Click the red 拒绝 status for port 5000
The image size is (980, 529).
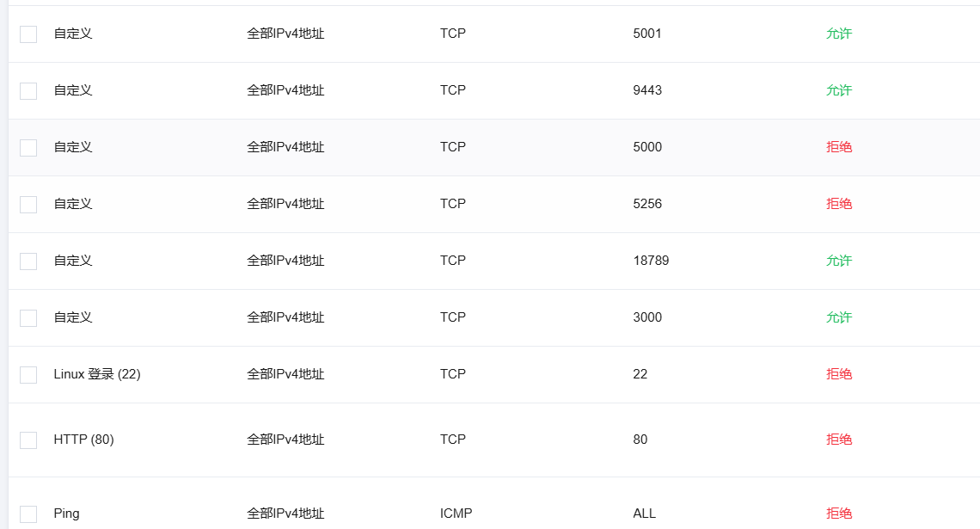point(839,147)
